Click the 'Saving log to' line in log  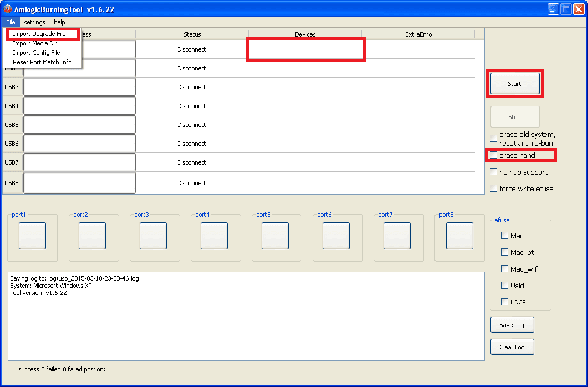click(75, 278)
